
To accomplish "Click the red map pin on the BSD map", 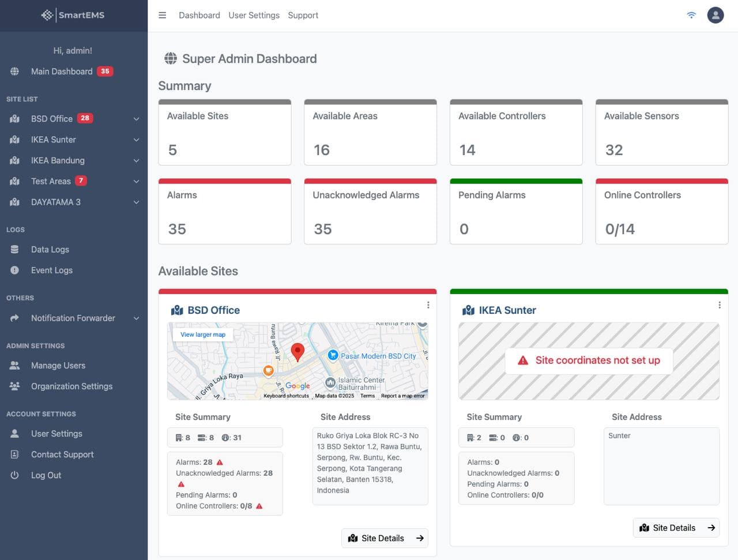I will coord(298,352).
